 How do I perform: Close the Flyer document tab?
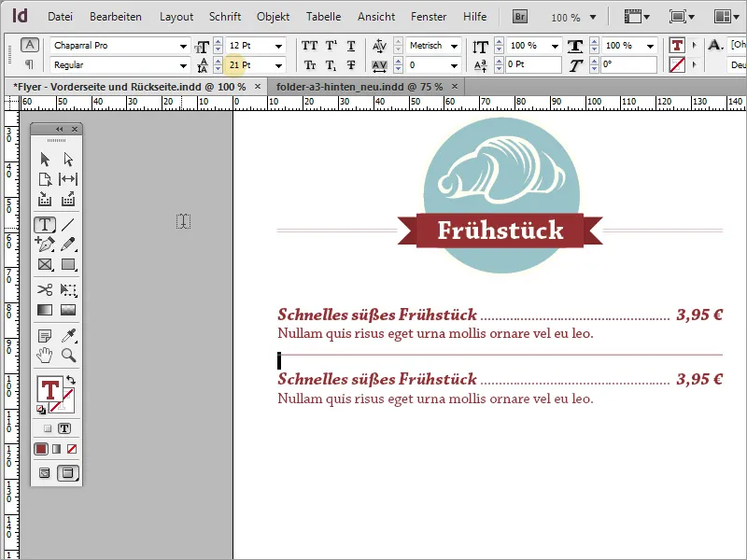(258, 86)
